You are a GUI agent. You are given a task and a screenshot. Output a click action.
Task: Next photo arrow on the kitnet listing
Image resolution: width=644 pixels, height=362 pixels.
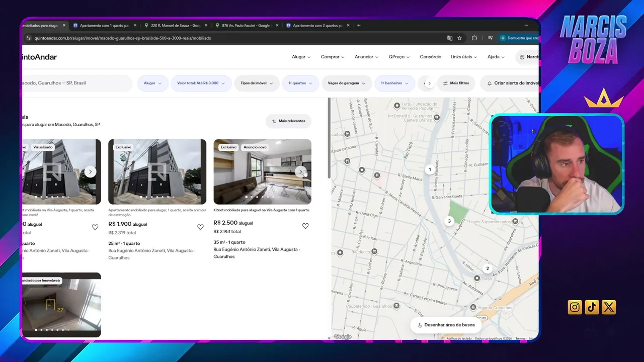tap(300, 172)
